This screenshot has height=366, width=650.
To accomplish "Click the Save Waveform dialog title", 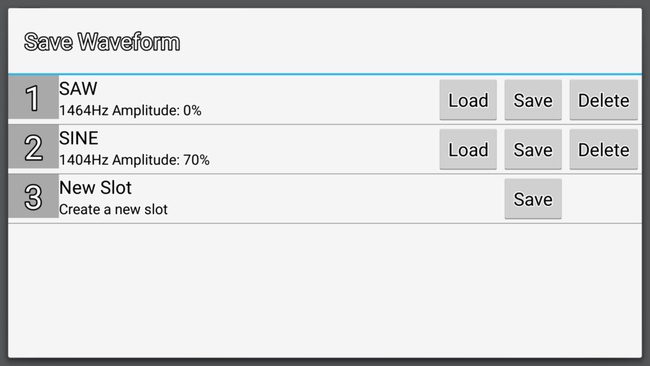I will (102, 42).
